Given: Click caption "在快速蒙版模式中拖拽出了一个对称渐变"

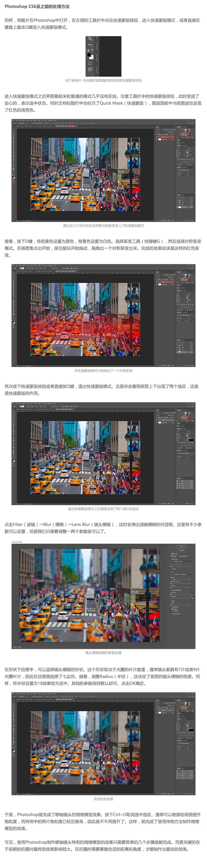Looking at the screenshot, I should [x=103, y=371].
